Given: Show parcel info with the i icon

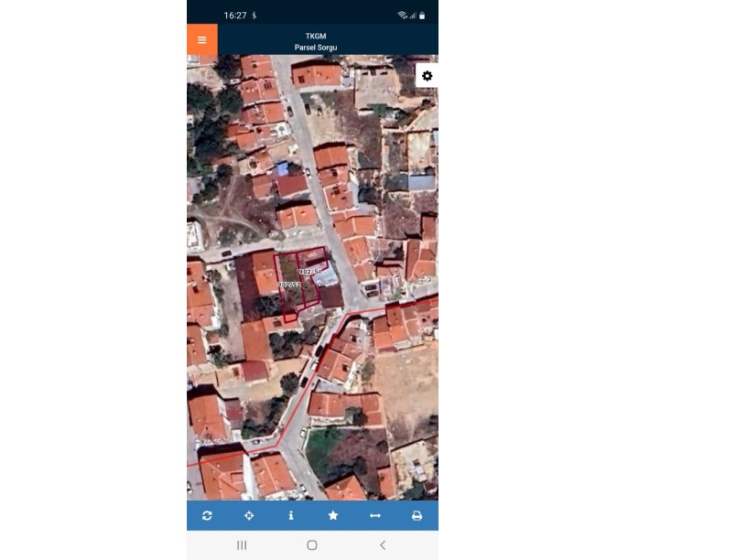Looking at the screenshot, I should (x=291, y=516).
